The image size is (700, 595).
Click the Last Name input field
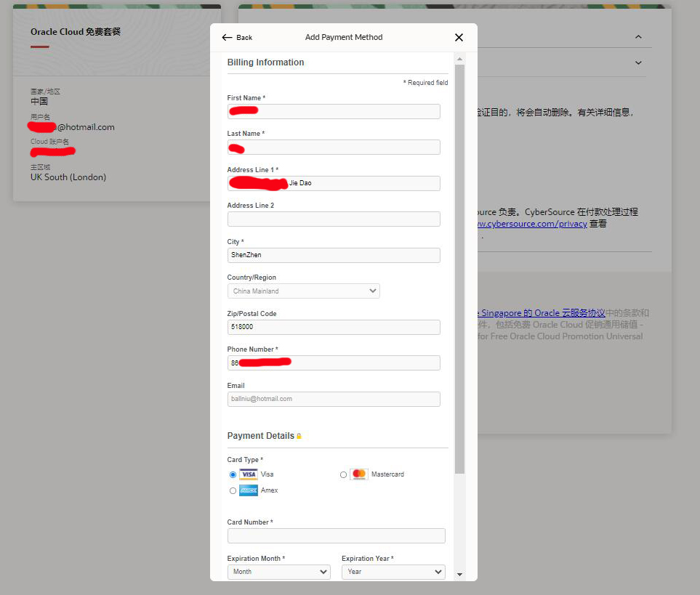pos(334,147)
